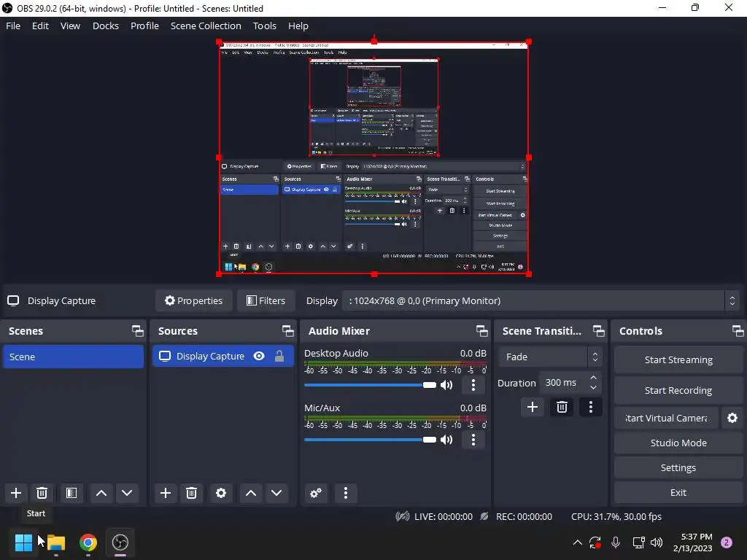Undock the Controls panel
Screen dimensions: 747x560
(738, 331)
